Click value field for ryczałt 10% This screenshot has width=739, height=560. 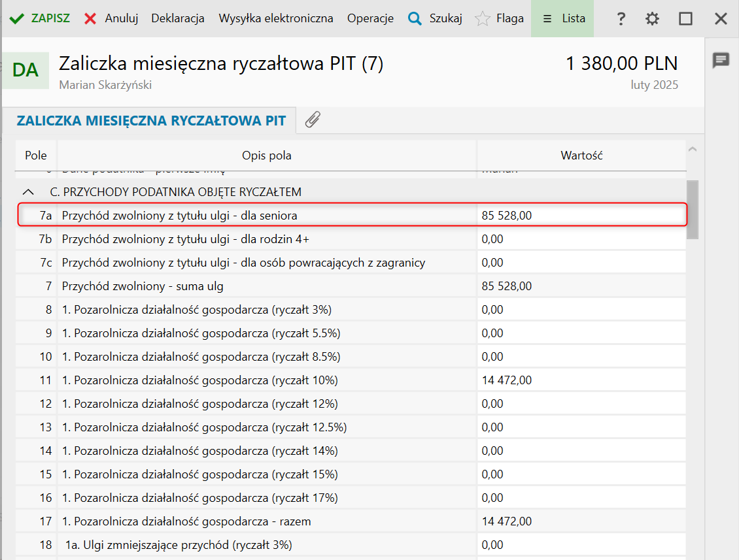580,380
